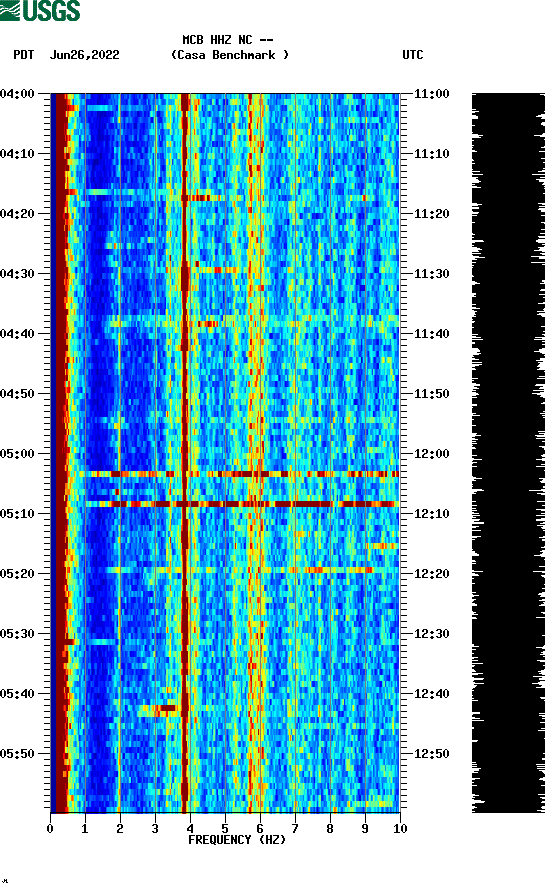Click the 12:30 UTC time label
Viewport: 552px width, 892px height.
[431, 634]
